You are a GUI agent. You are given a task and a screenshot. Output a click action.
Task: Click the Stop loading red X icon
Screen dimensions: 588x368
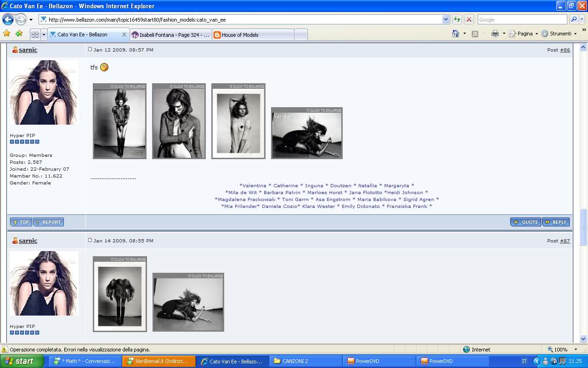[469, 19]
